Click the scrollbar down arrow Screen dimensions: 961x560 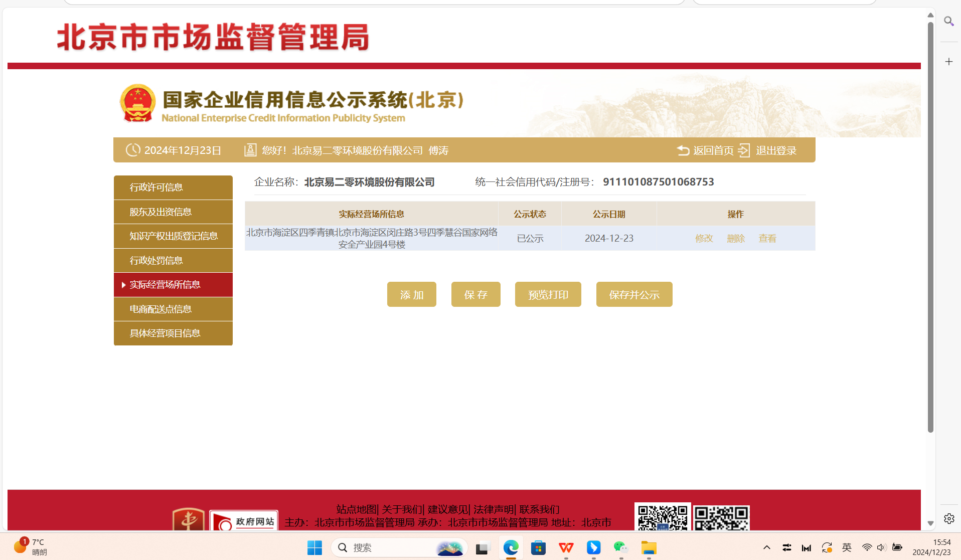pos(930,523)
